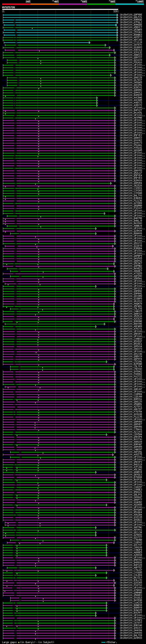Click the UniRef100_C7J2J9 label
This screenshot has width=146, height=644.
tap(131, 42)
